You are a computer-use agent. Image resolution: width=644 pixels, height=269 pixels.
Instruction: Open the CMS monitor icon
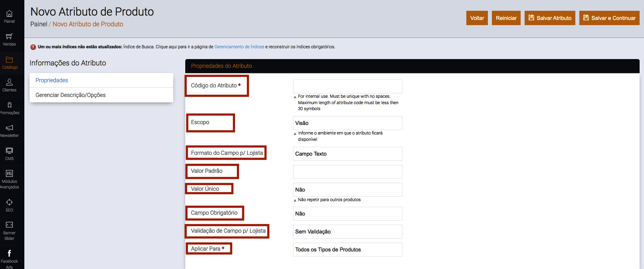(9, 150)
